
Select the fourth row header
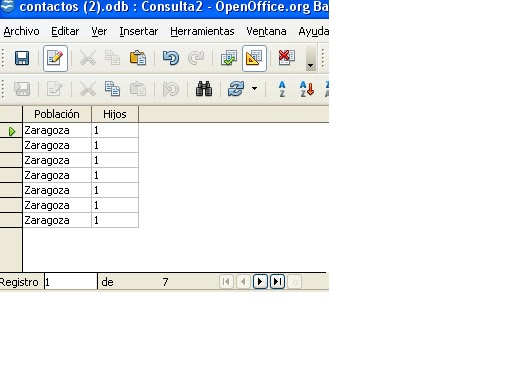(11, 175)
